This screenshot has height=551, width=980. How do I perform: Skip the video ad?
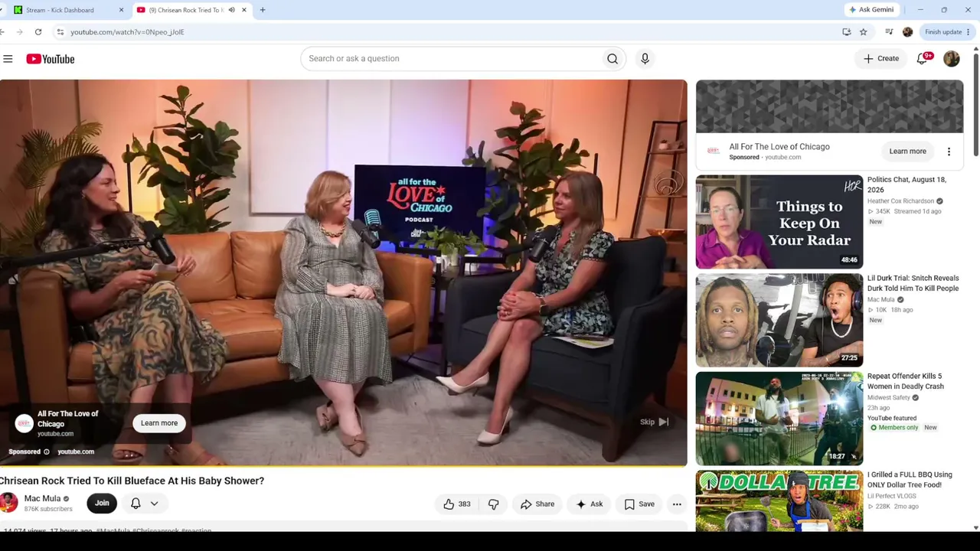[655, 422]
